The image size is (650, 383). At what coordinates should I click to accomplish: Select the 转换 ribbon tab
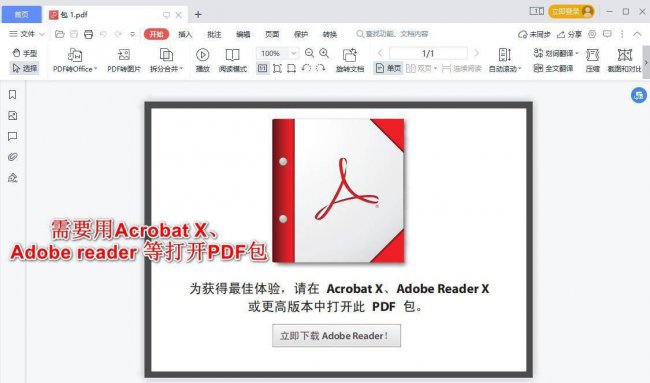(x=330, y=34)
